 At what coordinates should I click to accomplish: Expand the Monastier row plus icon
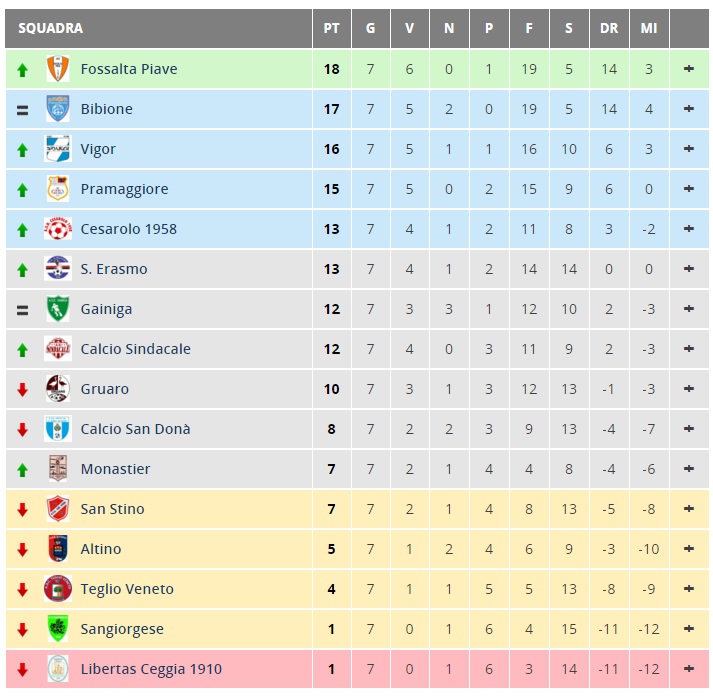tap(688, 468)
